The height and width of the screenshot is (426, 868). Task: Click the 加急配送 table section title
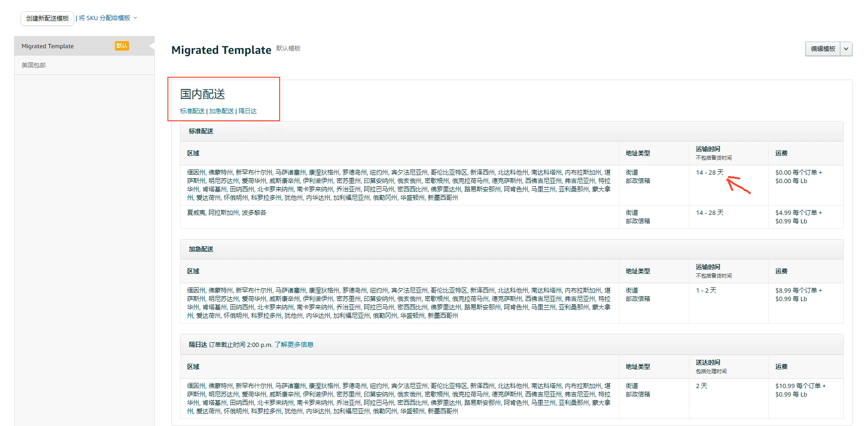[201, 249]
